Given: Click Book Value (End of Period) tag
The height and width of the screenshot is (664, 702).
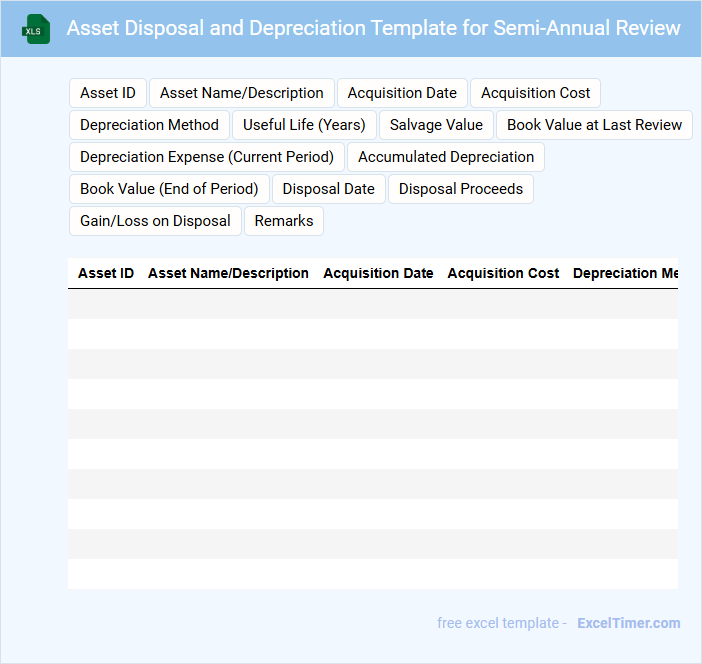Looking at the screenshot, I should pos(169,189).
